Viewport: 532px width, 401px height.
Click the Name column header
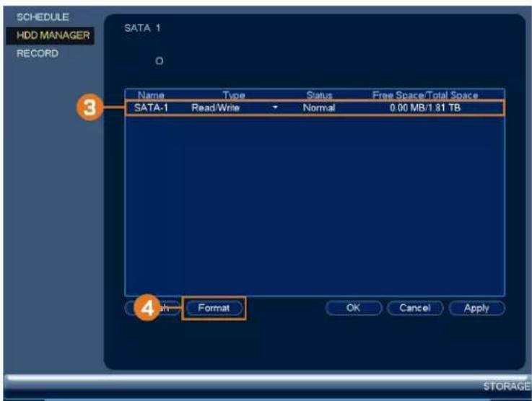151,95
